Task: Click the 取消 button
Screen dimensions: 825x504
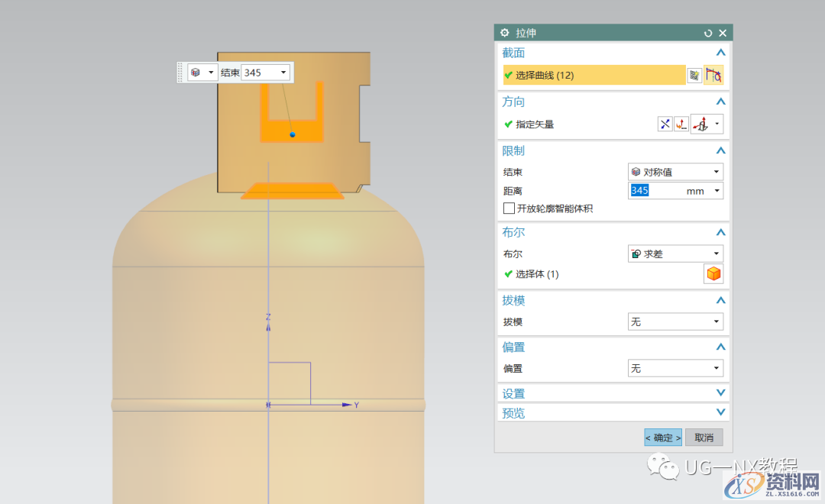Action: (x=704, y=438)
